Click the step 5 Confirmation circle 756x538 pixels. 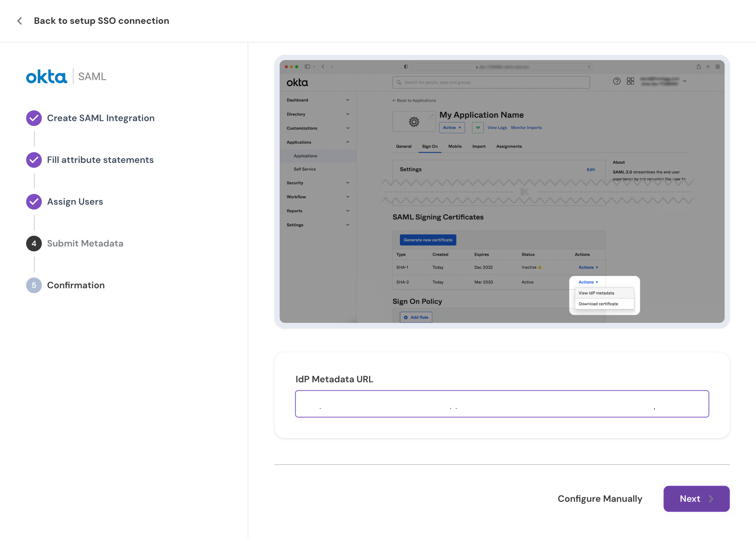click(34, 285)
